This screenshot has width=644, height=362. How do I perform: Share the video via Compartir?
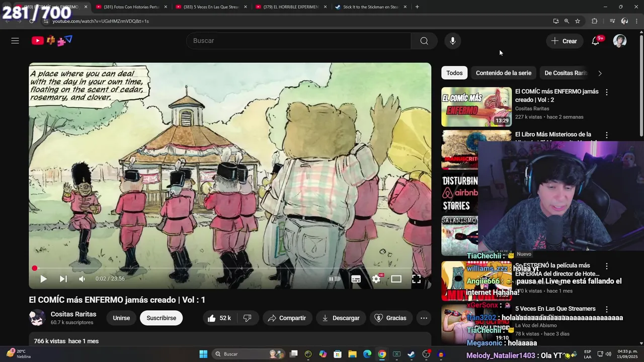287,318
